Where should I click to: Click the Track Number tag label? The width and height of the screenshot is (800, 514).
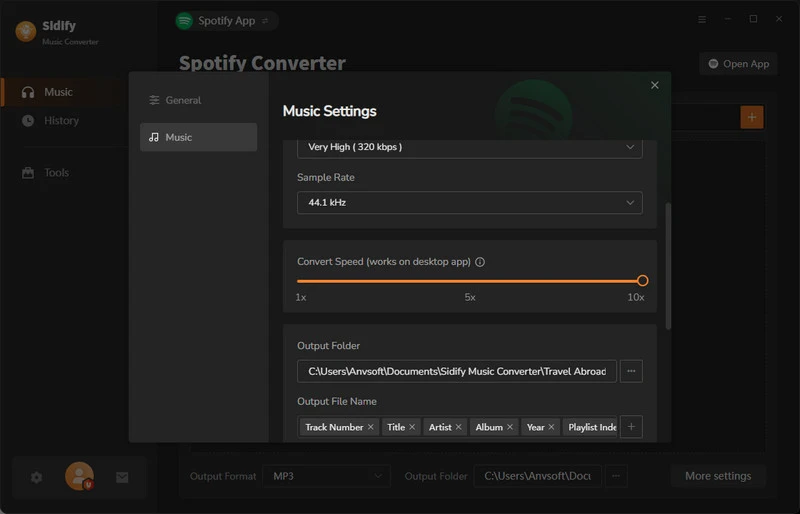coord(334,427)
